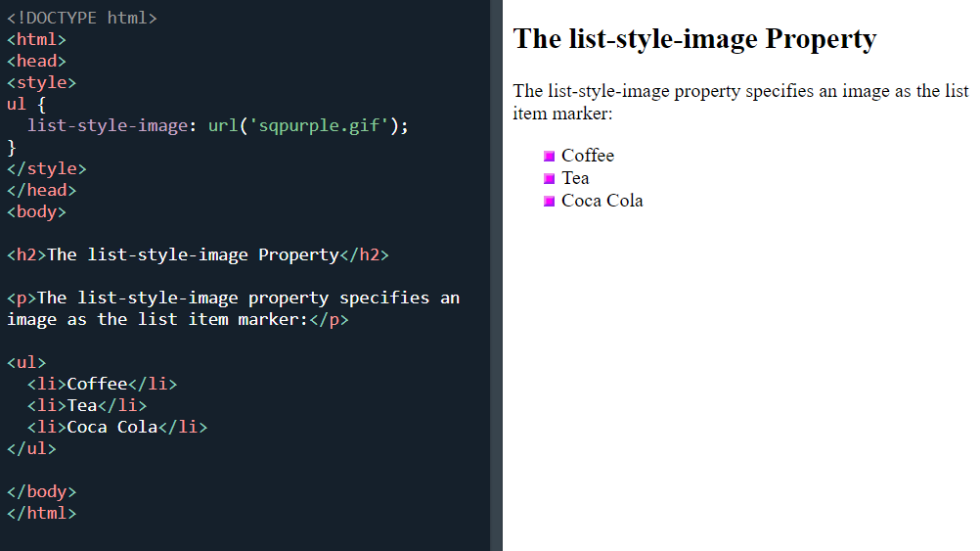This screenshot has height=551, width=980.
Task: Click the opening <ul> tag in the code
Action: 26,363
